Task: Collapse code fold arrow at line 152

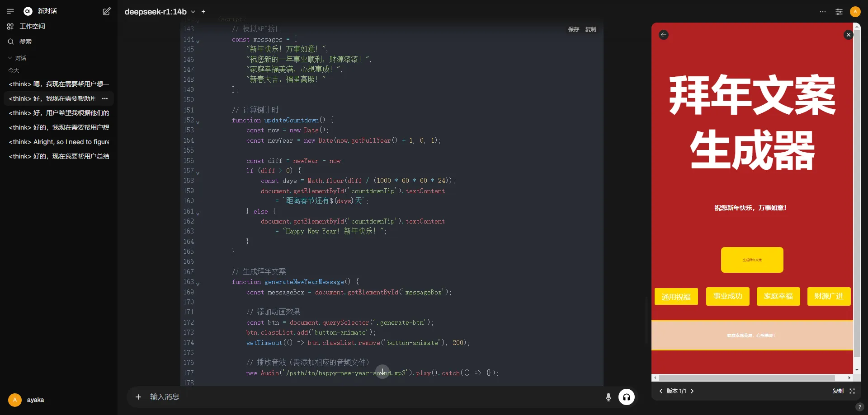Action: pyautogui.click(x=198, y=122)
